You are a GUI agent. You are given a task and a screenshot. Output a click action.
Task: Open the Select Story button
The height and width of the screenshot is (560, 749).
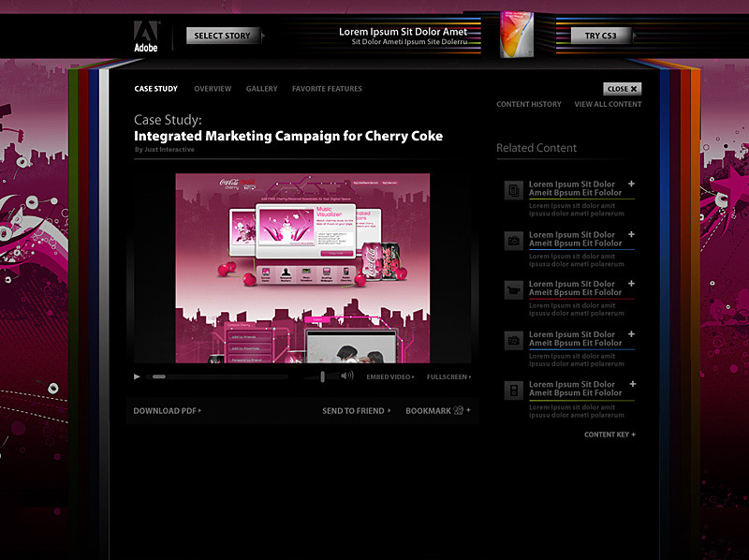coord(223,36)
